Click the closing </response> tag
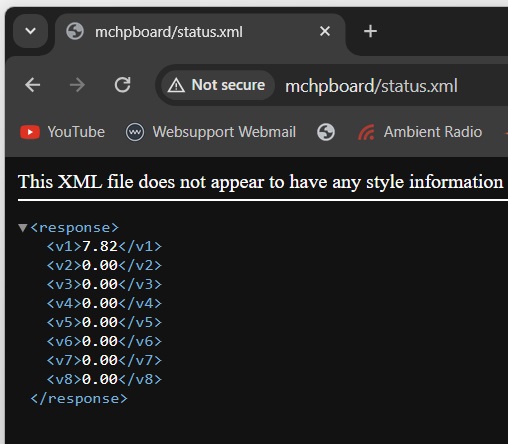The image size is (508, 444). tap(79, 399)
